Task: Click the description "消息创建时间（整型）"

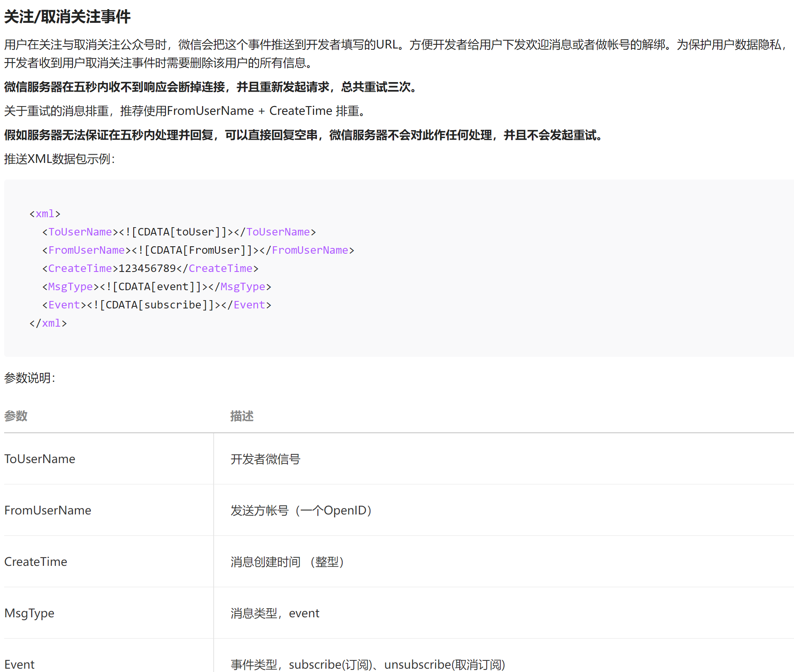Action: point(287,562)
